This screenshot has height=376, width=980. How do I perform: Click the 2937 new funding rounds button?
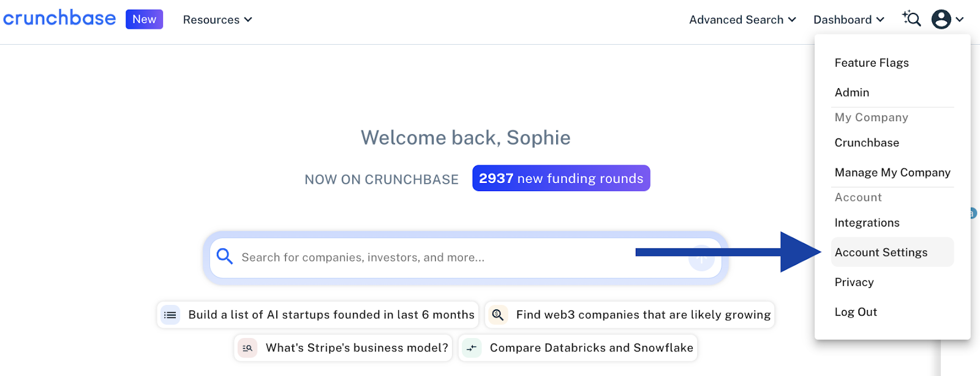click(561, 178)
